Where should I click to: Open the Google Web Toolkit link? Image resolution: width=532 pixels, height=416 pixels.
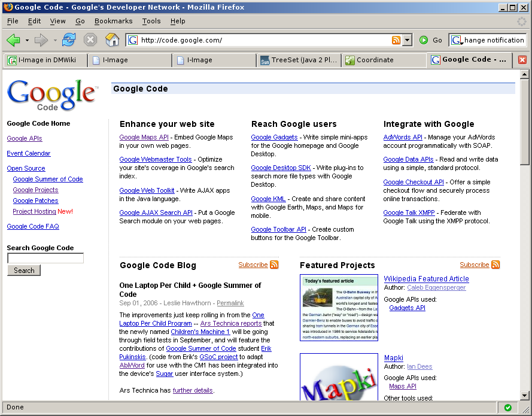147,190
